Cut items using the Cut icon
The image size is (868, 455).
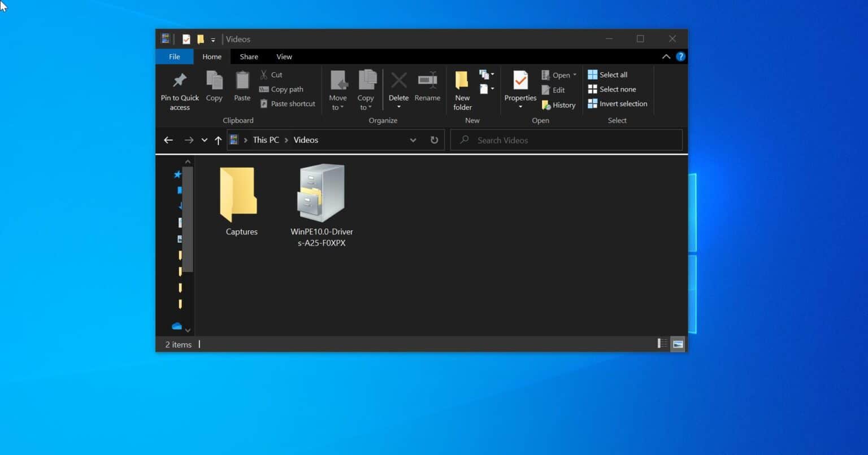click(x=271, y=74)
